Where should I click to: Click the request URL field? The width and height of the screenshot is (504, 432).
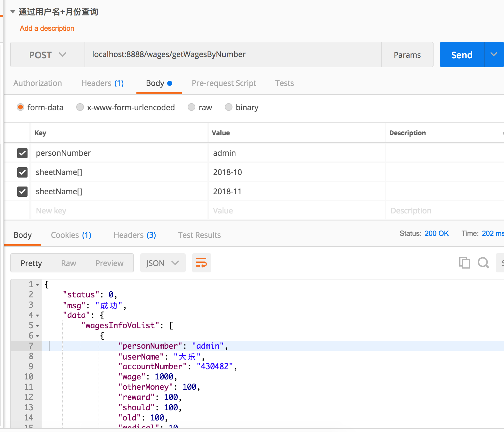click(233, 54)
